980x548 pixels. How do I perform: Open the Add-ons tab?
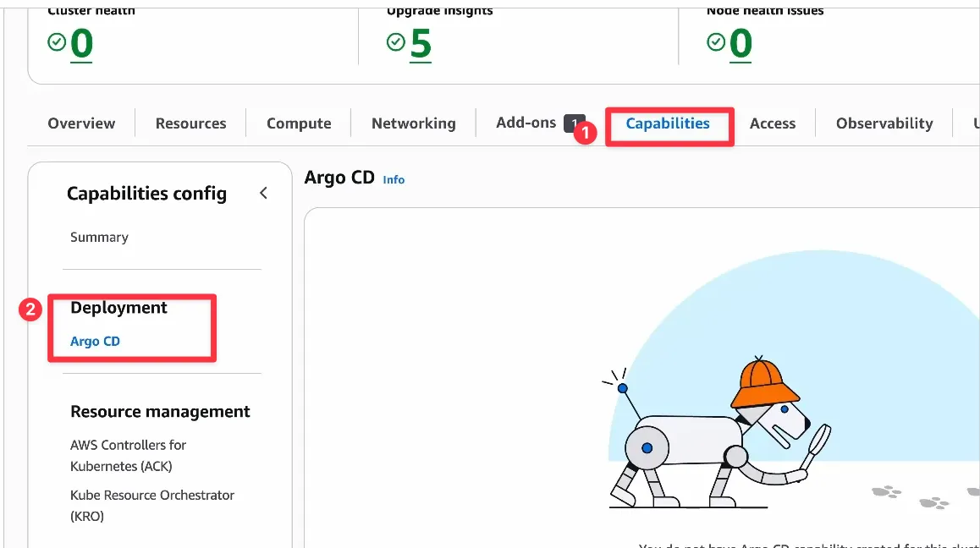(526, 123)
